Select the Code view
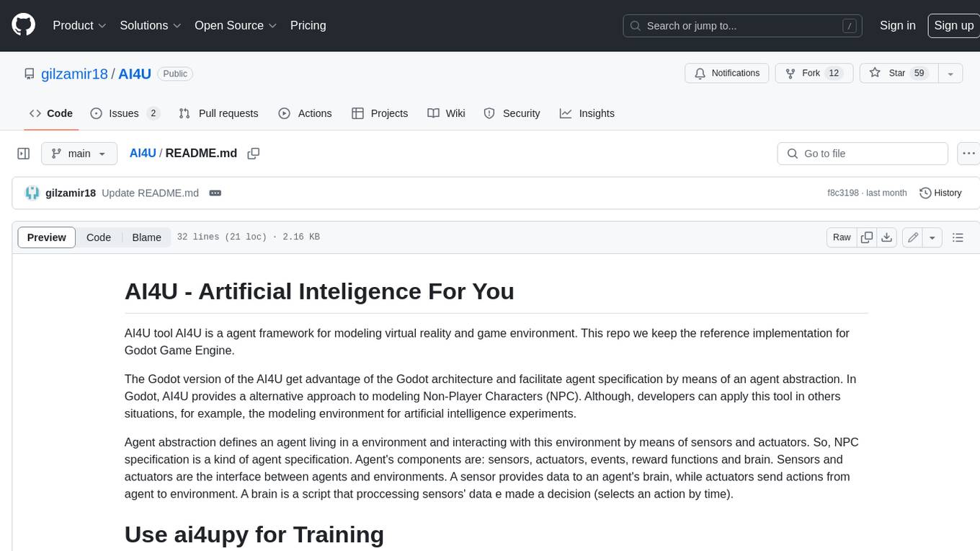This screenshot has height=551, width=980. (99, 237)
